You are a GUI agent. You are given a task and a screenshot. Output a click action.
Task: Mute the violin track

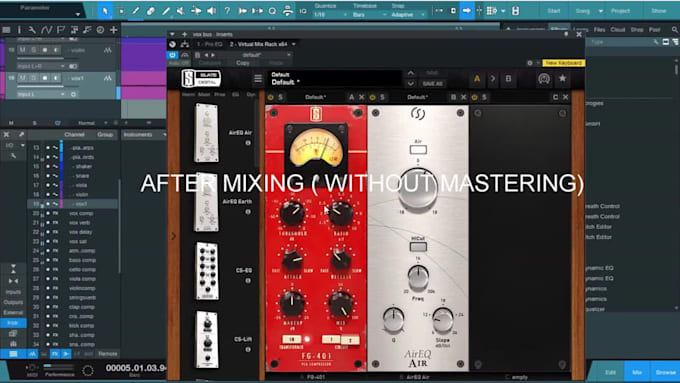point(23,50)
